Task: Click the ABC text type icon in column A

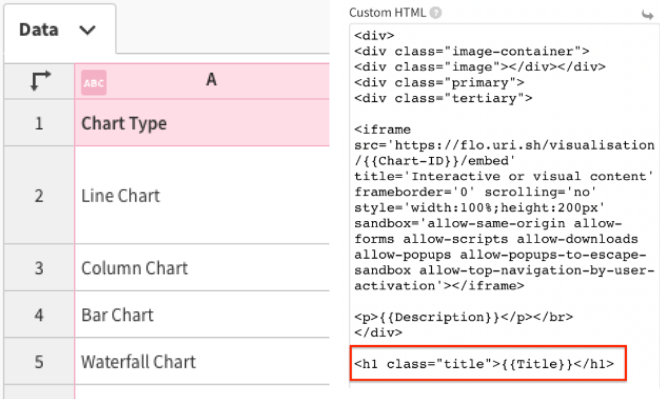Action: (93, 82)
